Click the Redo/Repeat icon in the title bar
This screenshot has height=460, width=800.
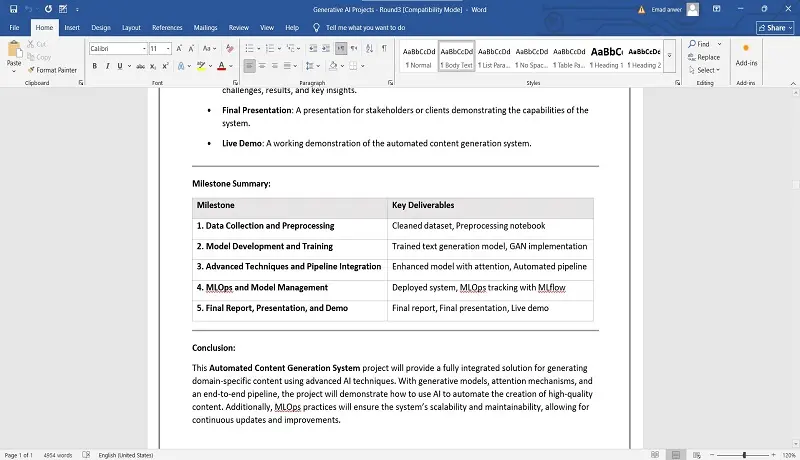[x=48, y=9]
